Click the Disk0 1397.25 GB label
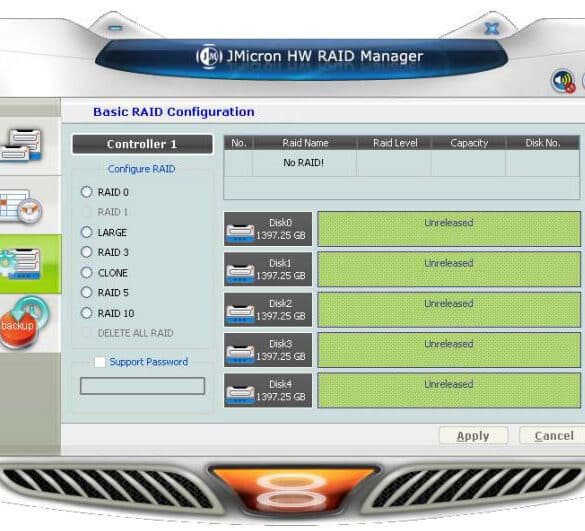 tap(281, 229)
